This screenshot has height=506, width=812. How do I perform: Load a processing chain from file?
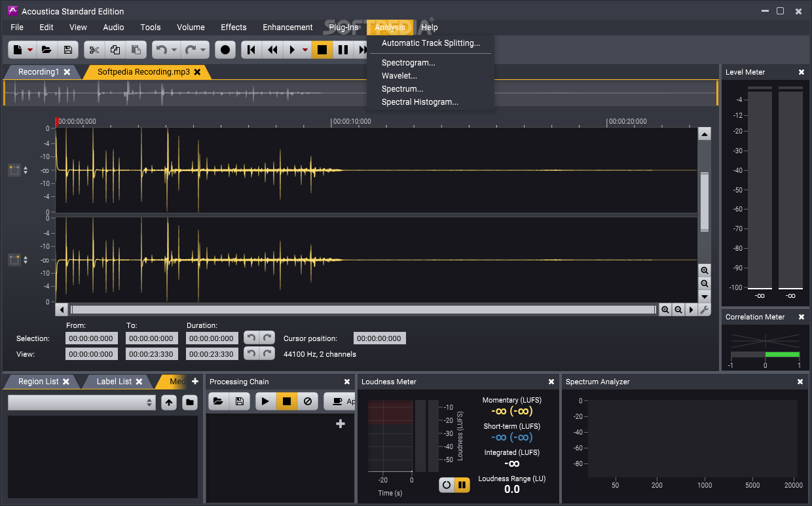pyautogui.click(x=219, y=401)
